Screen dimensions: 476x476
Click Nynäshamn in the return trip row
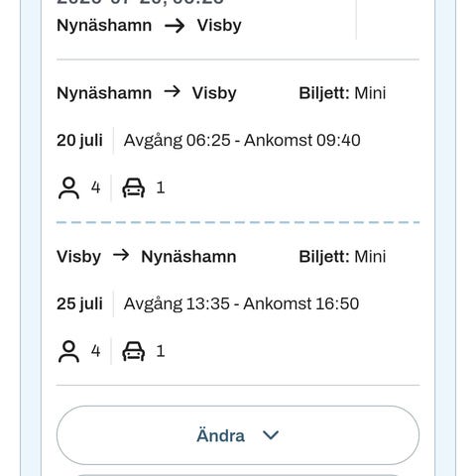[x=188, y=257]
